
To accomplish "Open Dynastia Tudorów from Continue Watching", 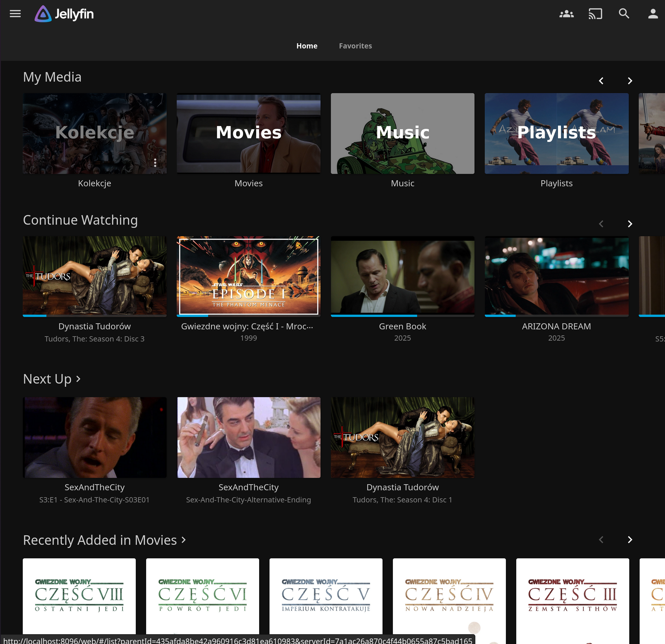I will click(94, 276).
